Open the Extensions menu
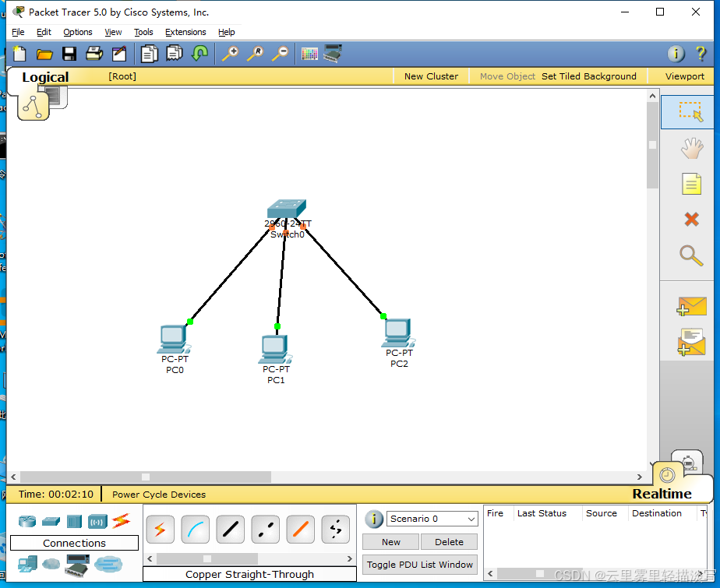Viewport: 720px width, 588px height. point(185,32)
